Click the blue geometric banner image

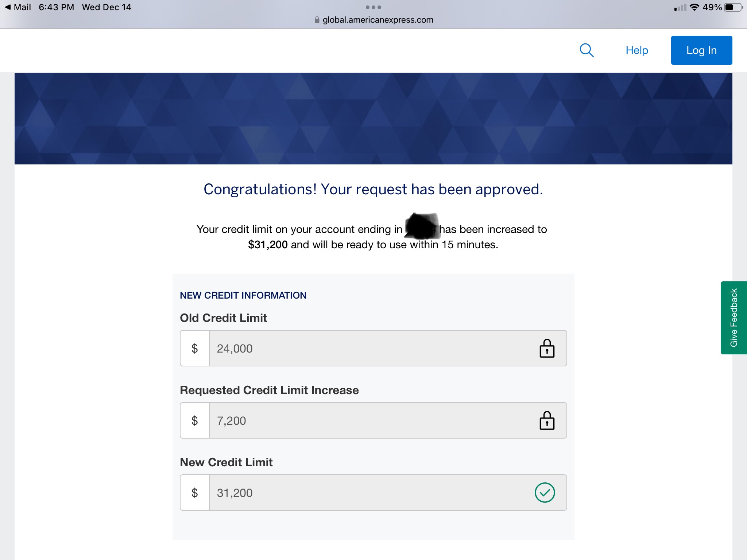click(373, 118)
